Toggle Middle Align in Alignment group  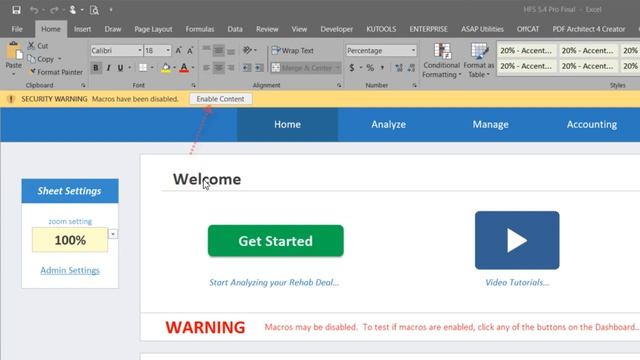pos(219,51)
